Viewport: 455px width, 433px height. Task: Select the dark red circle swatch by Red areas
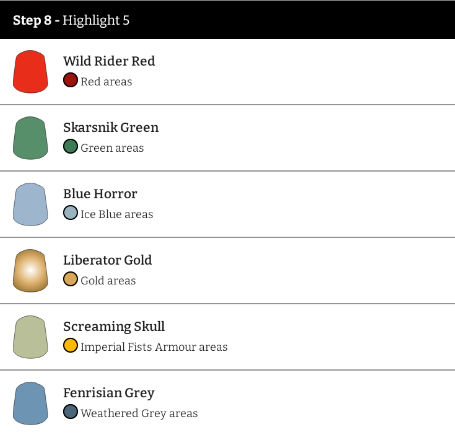pos(70,80)
